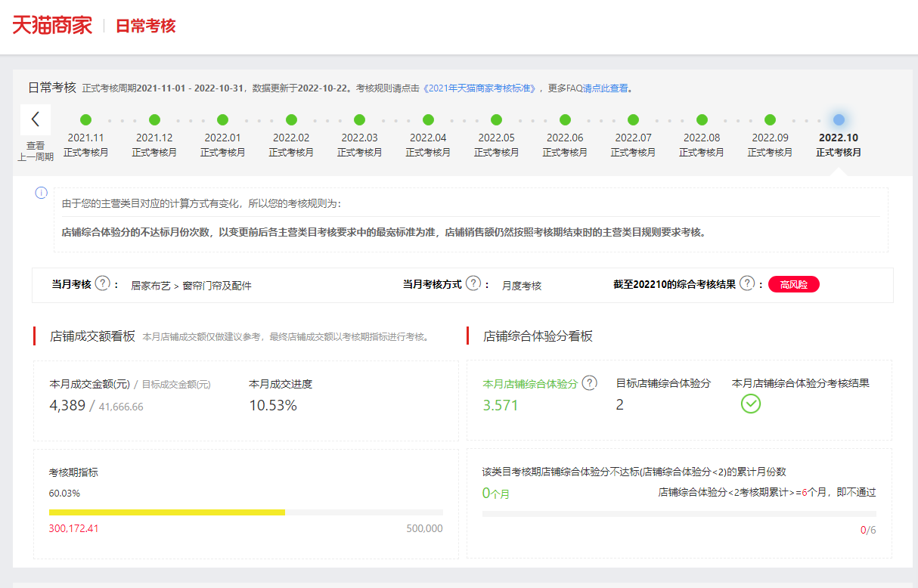The width and height of the screenshot is (918, 588).
Task: Click the green checkmark result icon
Action: (751, 404)
